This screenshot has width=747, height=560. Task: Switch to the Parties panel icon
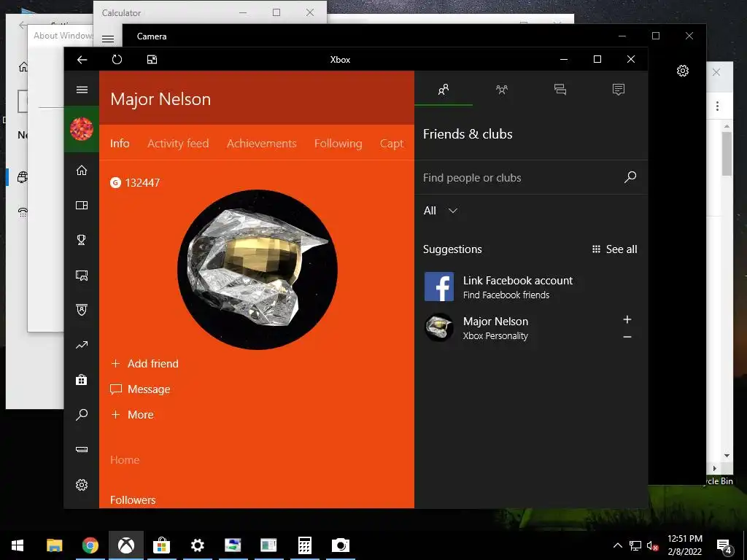coord(502,89)
